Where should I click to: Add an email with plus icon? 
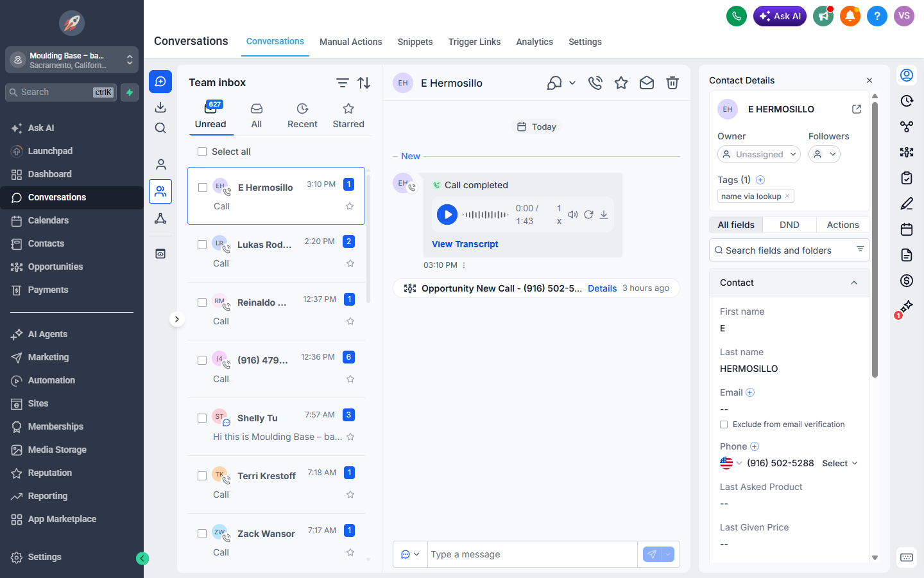point(750,392)
